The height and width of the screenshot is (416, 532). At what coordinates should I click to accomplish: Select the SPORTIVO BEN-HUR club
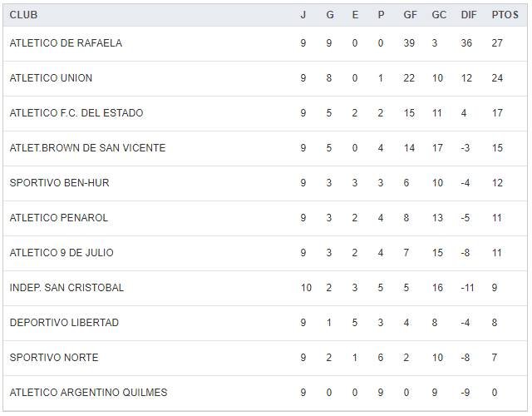coord(59,183)
